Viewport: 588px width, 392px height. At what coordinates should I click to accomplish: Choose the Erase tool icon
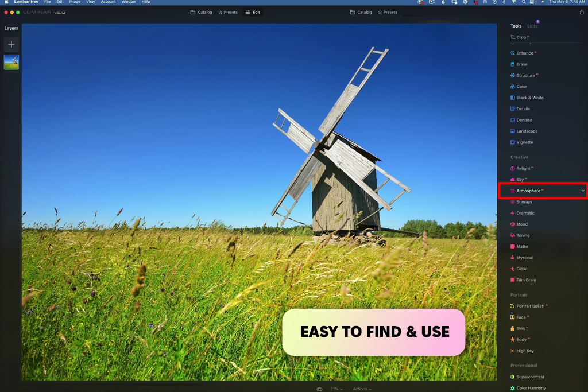pyautogui.click(x=513, y=64)
